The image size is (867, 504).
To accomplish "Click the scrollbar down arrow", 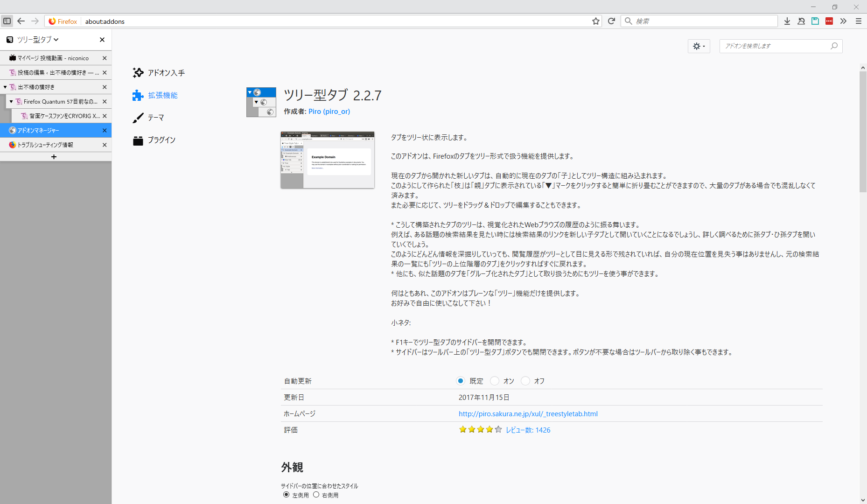I will pos(863,500).
